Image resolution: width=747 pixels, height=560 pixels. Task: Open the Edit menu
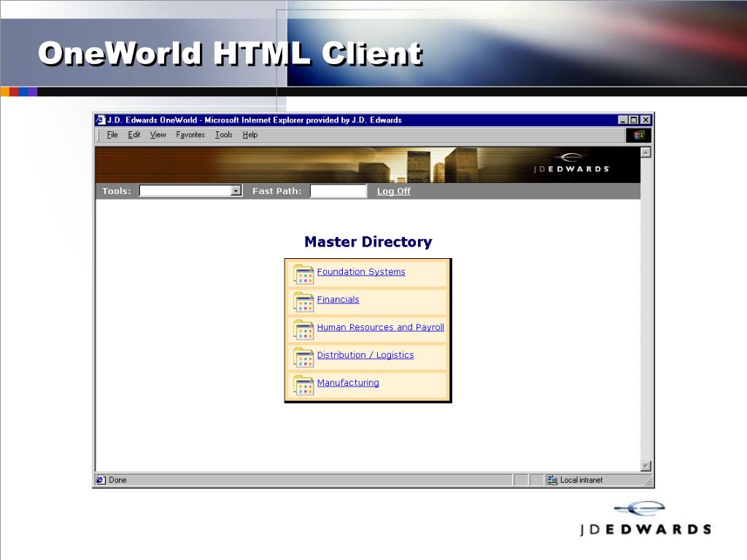point(134,135)
